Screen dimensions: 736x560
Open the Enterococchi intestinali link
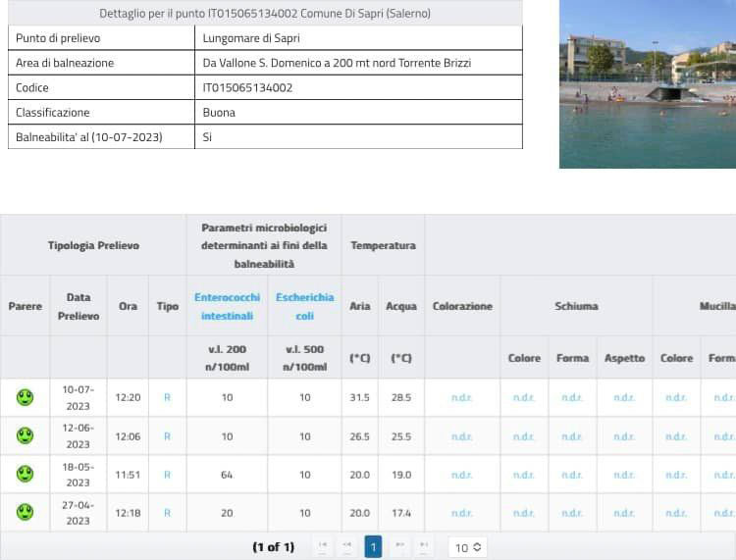click(228, 306)
